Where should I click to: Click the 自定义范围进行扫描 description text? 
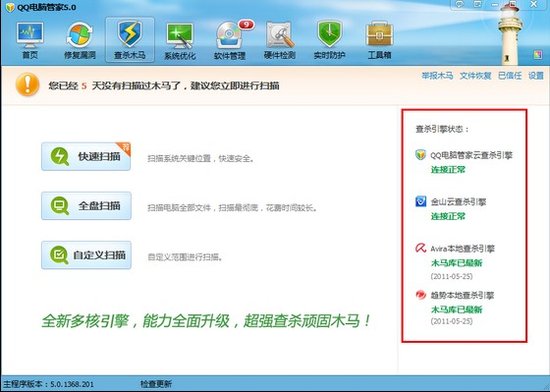point(186,257)
